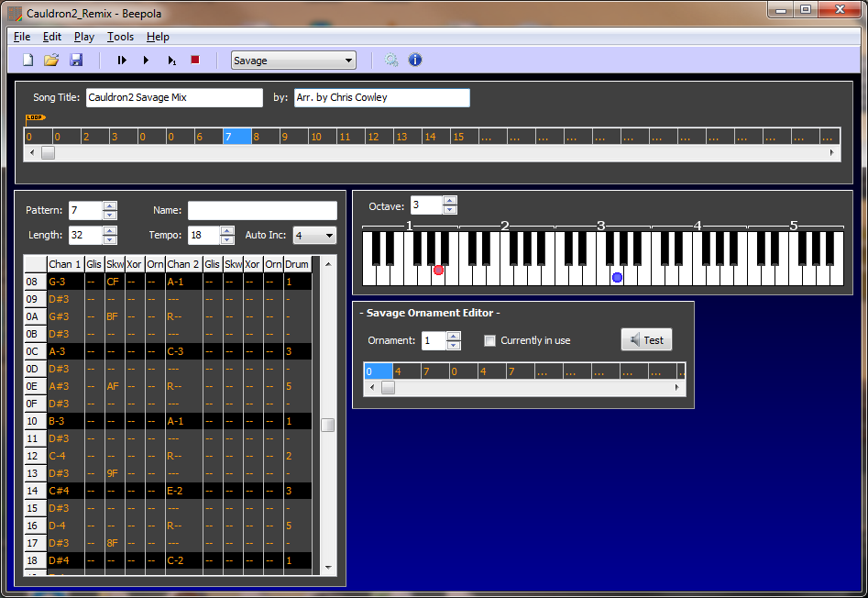Open the Savage engine dropdown

click(293, 61)
